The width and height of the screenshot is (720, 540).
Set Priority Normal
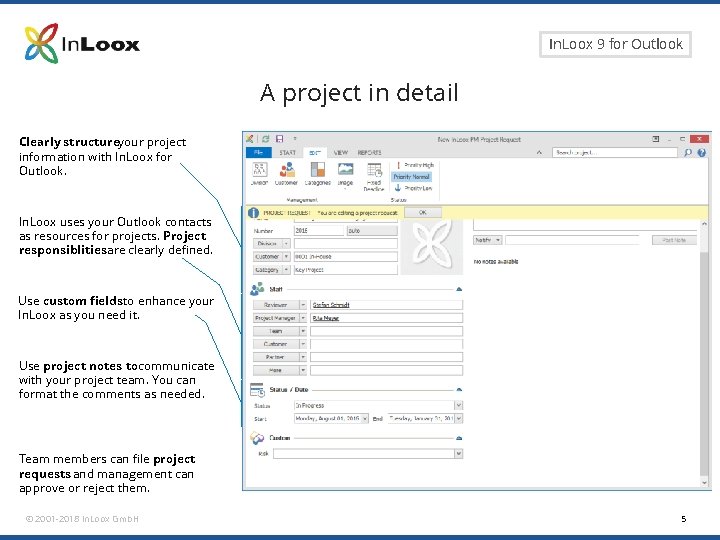411,176
